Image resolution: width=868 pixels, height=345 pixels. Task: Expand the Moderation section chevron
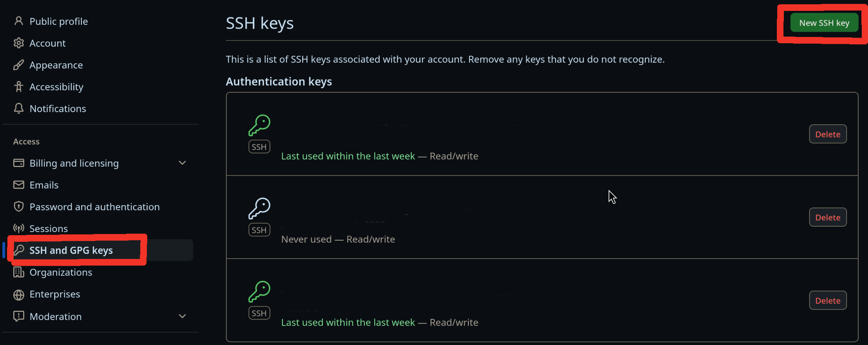point(182,316)
